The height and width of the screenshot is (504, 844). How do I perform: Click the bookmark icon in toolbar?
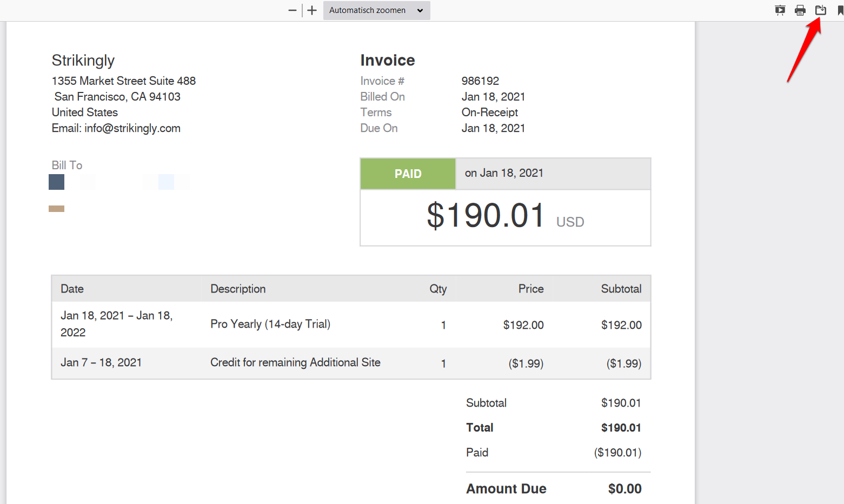pyautogui.click(x=840, y=10)
